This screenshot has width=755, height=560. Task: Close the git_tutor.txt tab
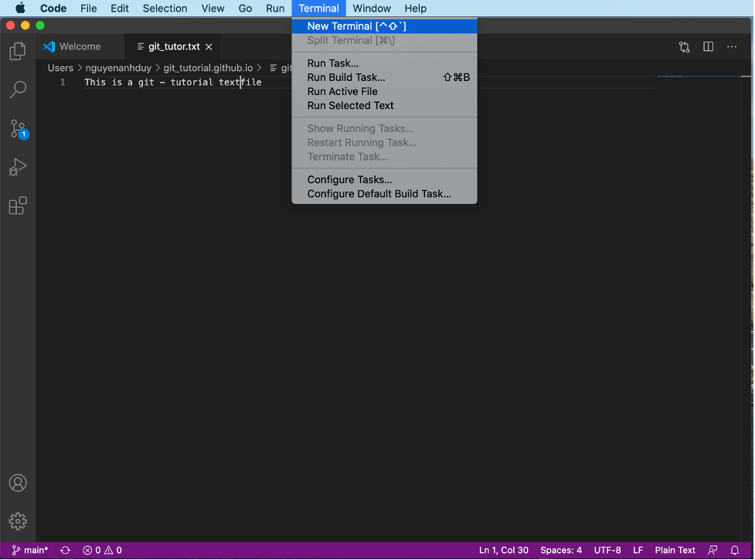coord(209,46)
